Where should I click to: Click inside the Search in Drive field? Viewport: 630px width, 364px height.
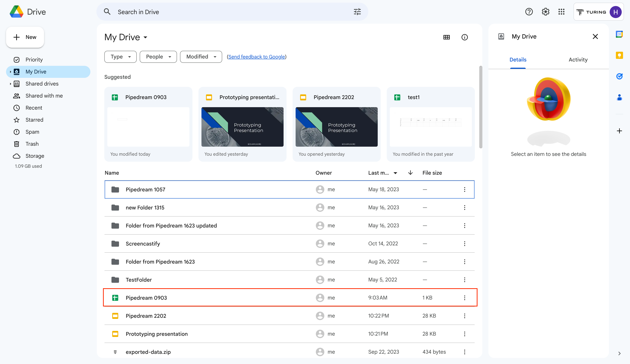[x=225, y=12]
